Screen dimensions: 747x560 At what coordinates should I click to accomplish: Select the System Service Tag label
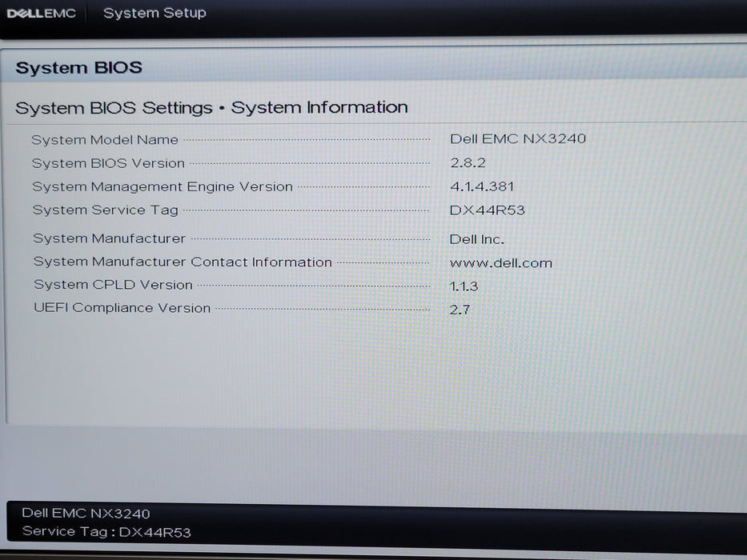106,210
